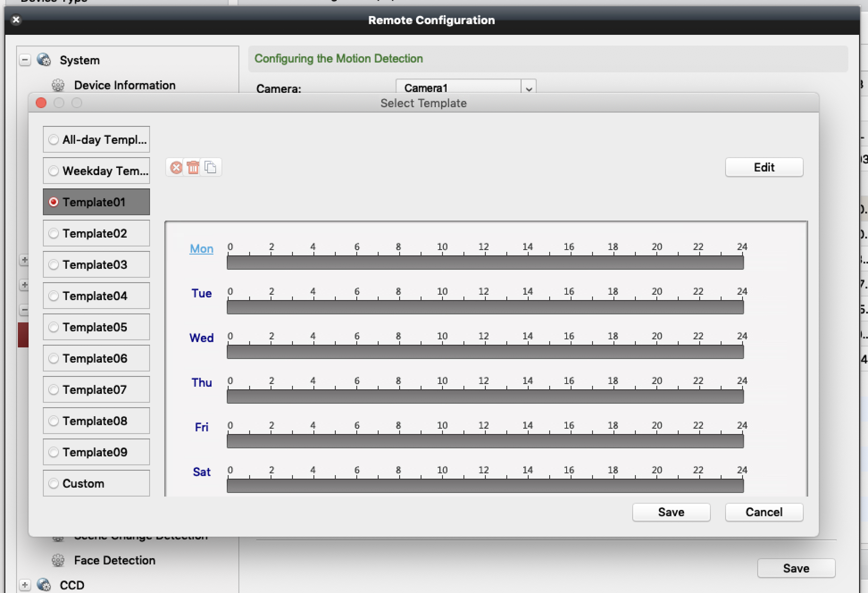Save the selected template
The height and width of the screenshot is (593, 868).
671,512
